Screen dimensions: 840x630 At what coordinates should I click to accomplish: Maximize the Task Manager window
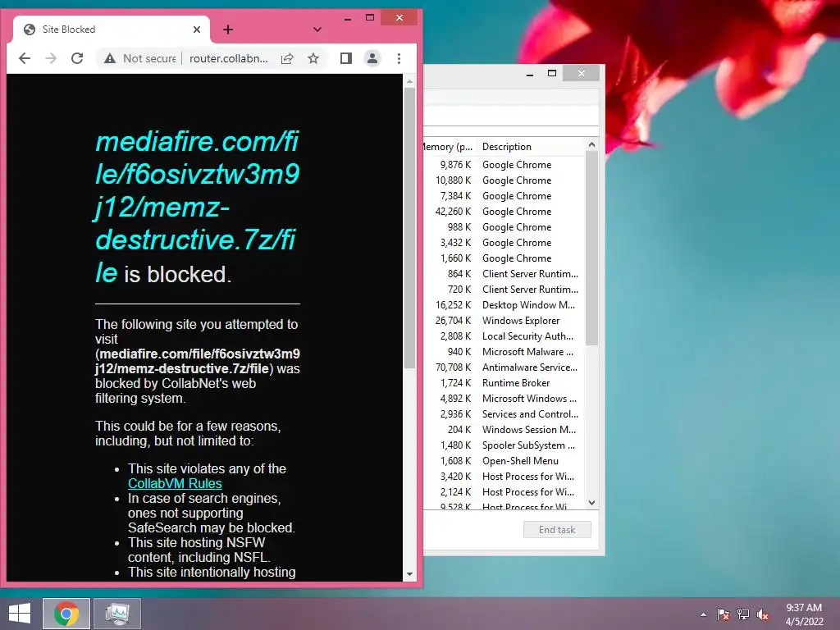click(x=552, y=73)
